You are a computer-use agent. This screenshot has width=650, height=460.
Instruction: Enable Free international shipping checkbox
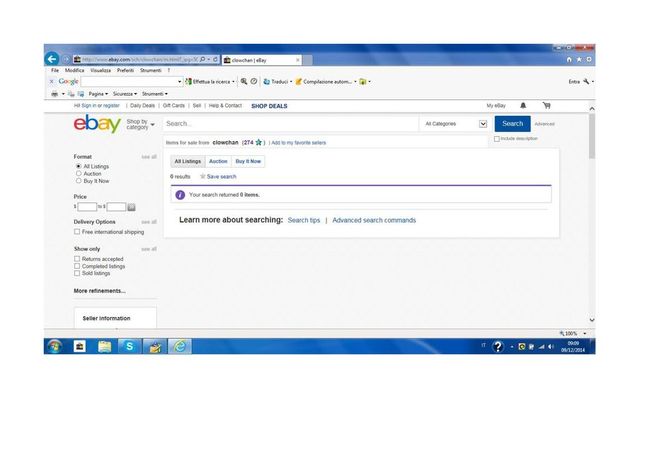78,232
